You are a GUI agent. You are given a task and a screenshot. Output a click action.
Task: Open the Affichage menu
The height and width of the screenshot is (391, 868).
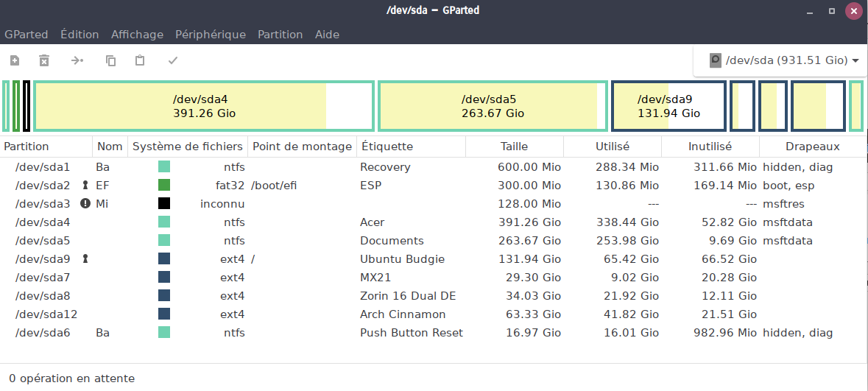tap(137, 35)
